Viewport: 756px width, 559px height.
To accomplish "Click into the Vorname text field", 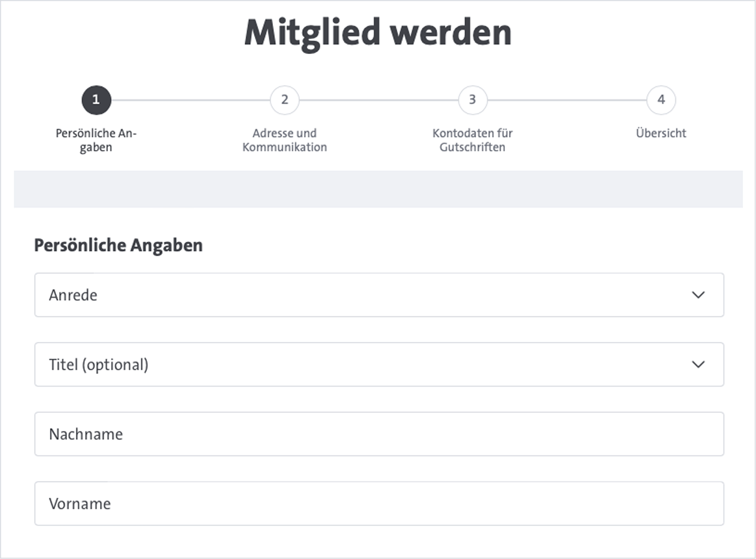I will click(379, 504).
